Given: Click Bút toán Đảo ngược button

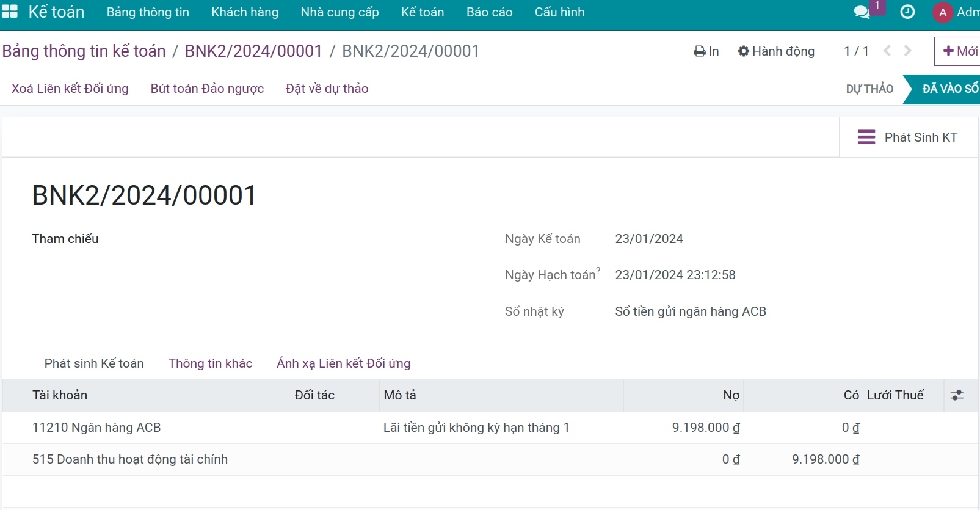Looking at the screenshot, I should 207,89.
